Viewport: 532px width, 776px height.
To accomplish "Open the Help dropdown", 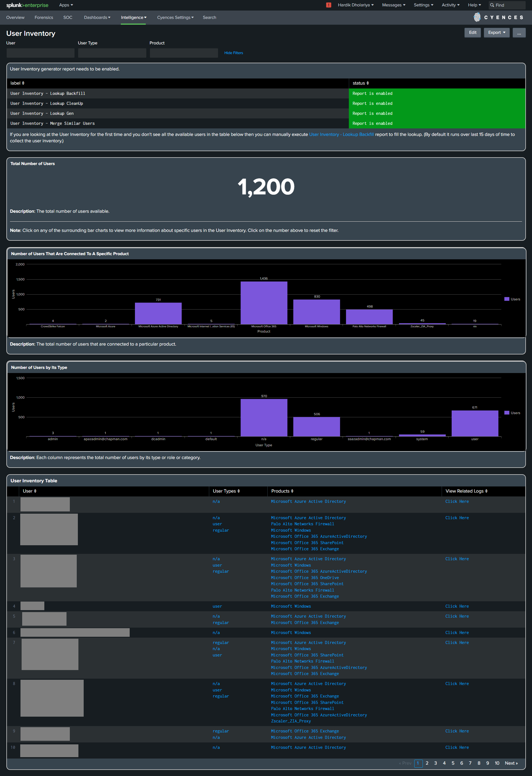I will [x=474, y=5].
